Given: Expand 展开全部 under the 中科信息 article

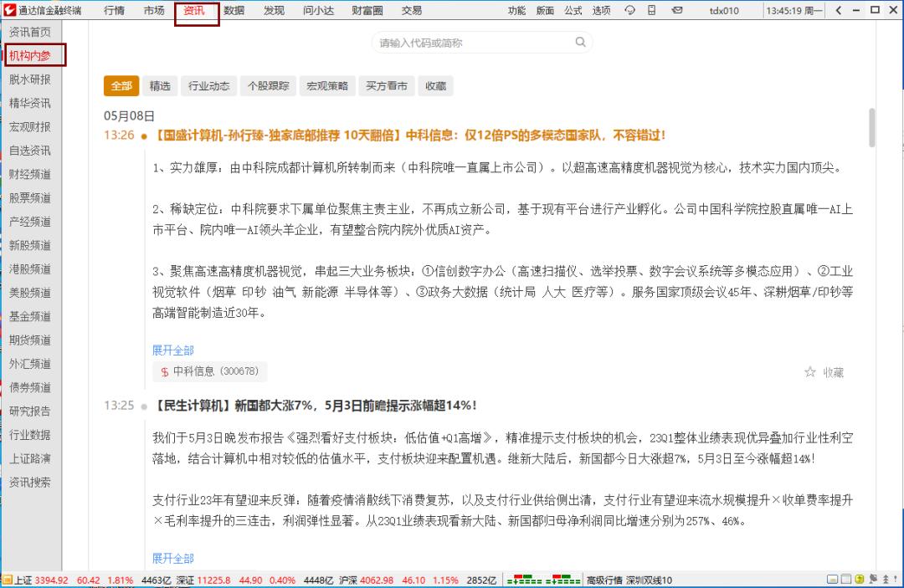Looking at the screenshot, I should pos(172,350).
